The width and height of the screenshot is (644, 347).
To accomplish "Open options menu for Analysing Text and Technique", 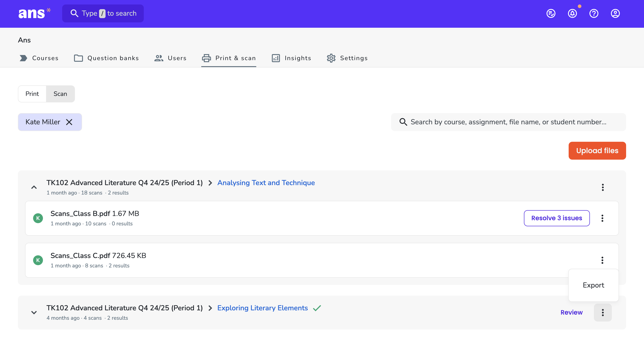I will [603, 187].
